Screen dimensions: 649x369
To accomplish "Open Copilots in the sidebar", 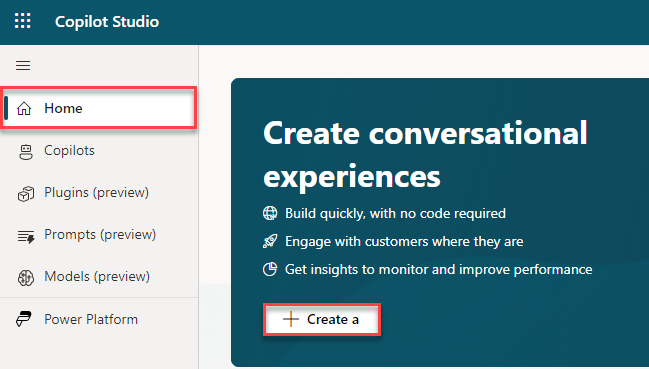I will click(99, 151).
